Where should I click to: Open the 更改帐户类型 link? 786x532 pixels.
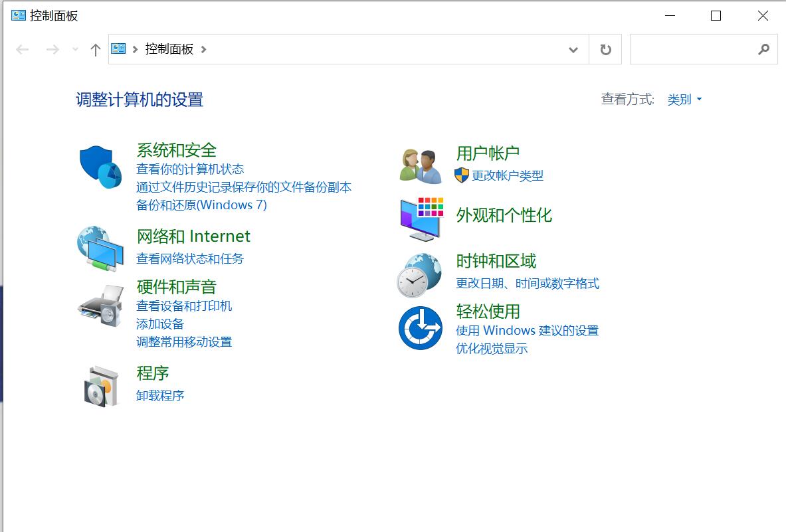click(x=507, y=176)
